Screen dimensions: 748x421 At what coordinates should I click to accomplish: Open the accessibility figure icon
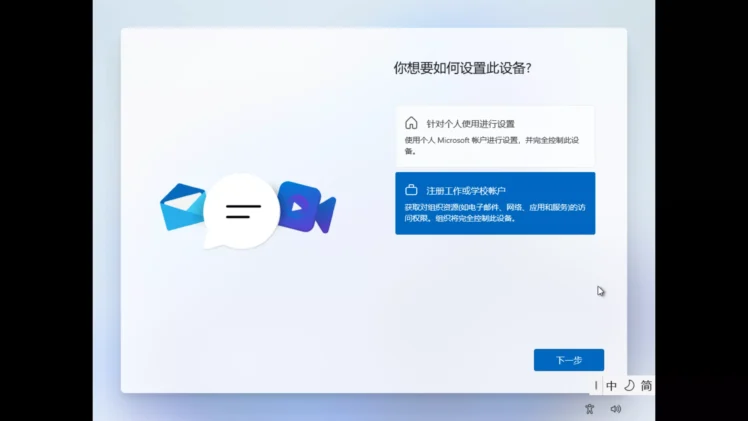(590, 408)
